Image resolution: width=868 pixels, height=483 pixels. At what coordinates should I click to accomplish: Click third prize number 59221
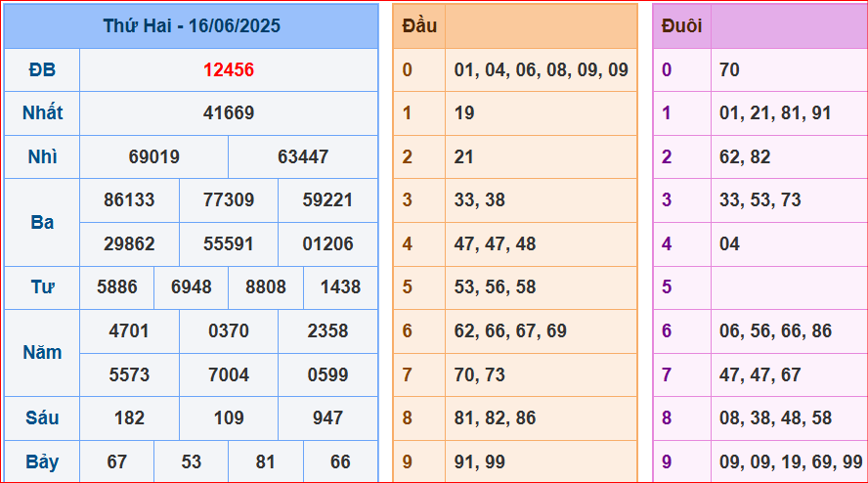click(x=327, y=200)
